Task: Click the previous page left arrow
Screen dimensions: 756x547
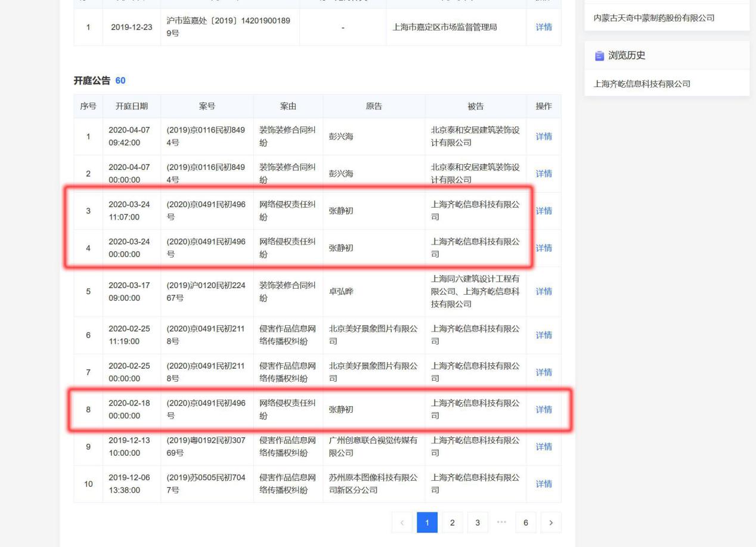Action: click(402, 522)
